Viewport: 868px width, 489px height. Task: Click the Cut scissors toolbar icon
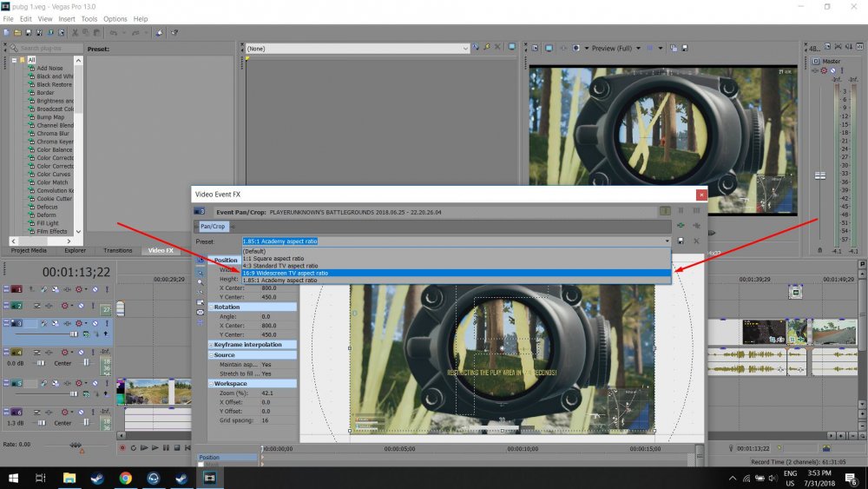(x=76, y=33)
